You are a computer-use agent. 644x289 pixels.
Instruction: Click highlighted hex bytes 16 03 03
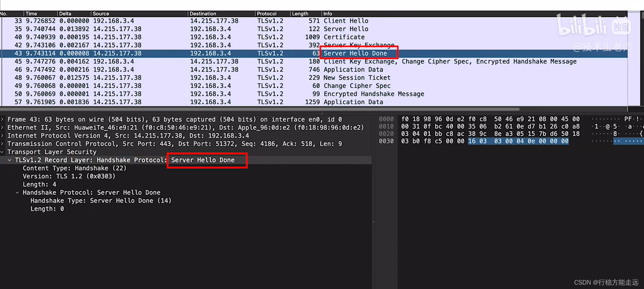[485, 141]
